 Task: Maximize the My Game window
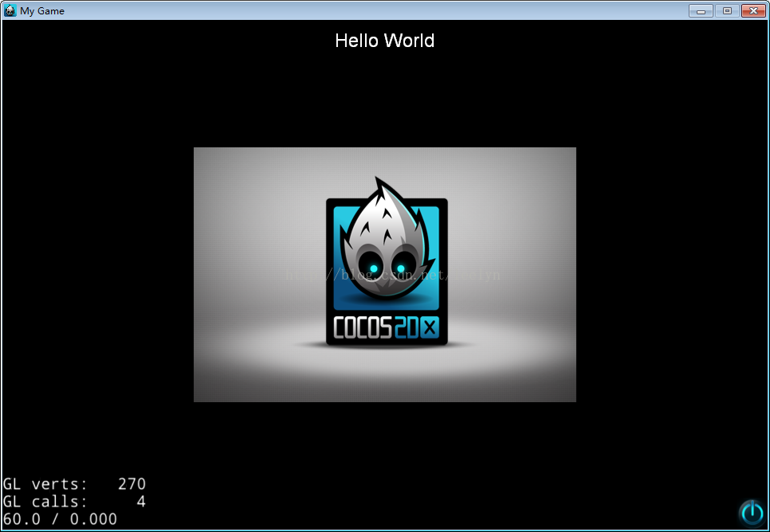[x=727, y=11]
